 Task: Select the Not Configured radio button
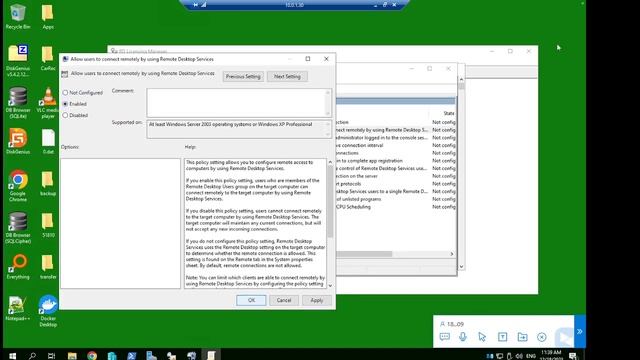pos(65,93)
